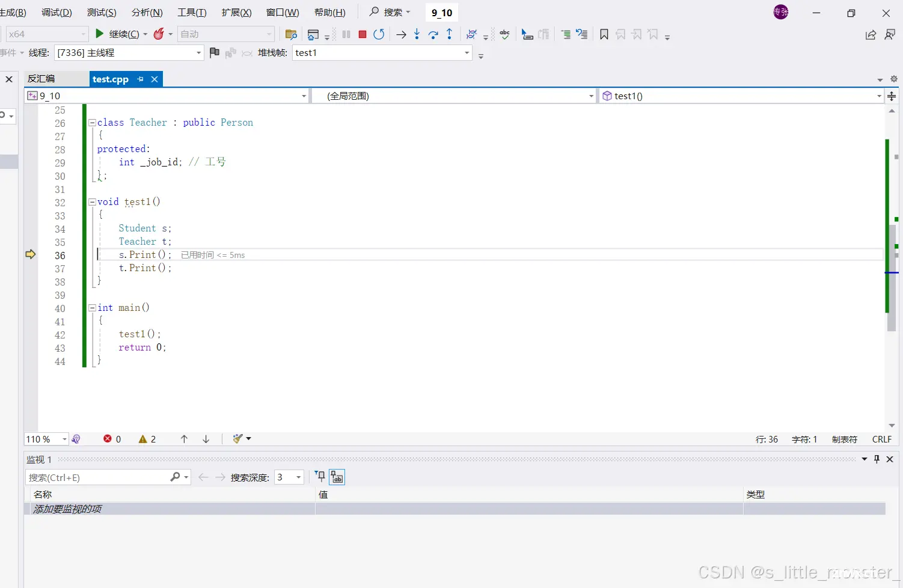Image resolution: width=903 pixels, height=588 pixels.
Task: Open the feedback person icon
Action: 890,35
